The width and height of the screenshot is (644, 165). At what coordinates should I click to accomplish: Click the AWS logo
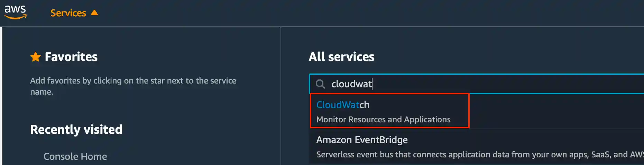coord(15,12)
